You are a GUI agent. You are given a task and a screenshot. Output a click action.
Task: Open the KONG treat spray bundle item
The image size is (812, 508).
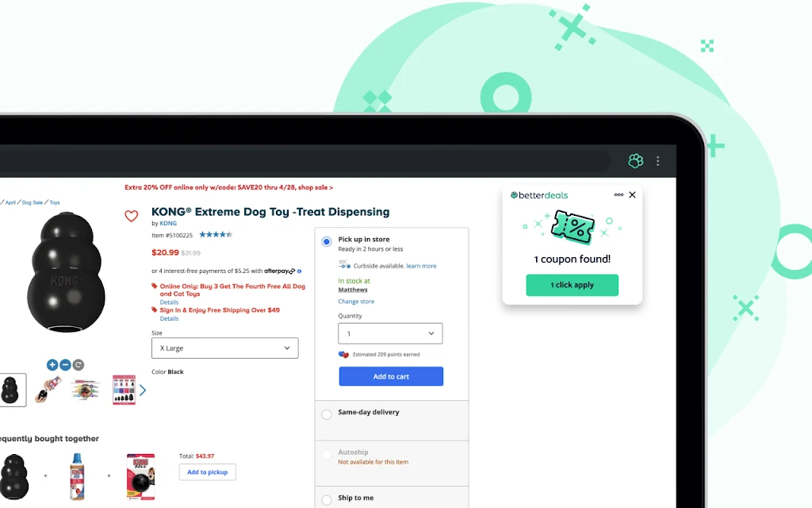tap(77, 476)
